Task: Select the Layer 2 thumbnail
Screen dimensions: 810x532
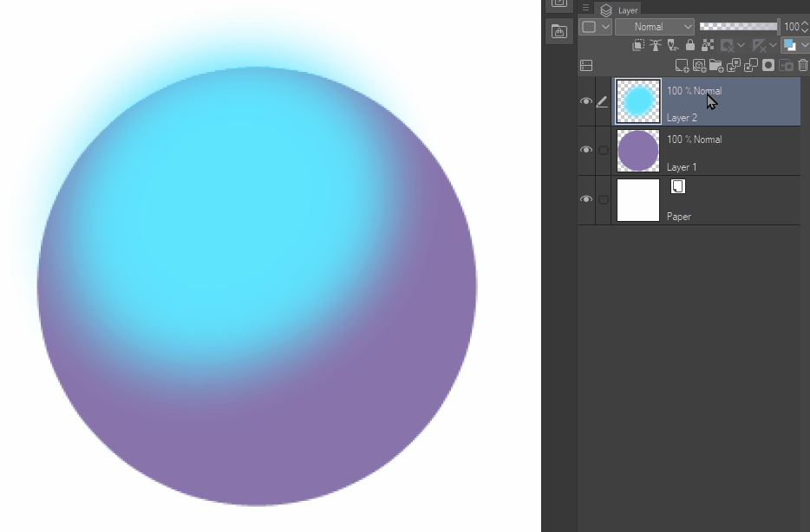Action: pos(638,101)
